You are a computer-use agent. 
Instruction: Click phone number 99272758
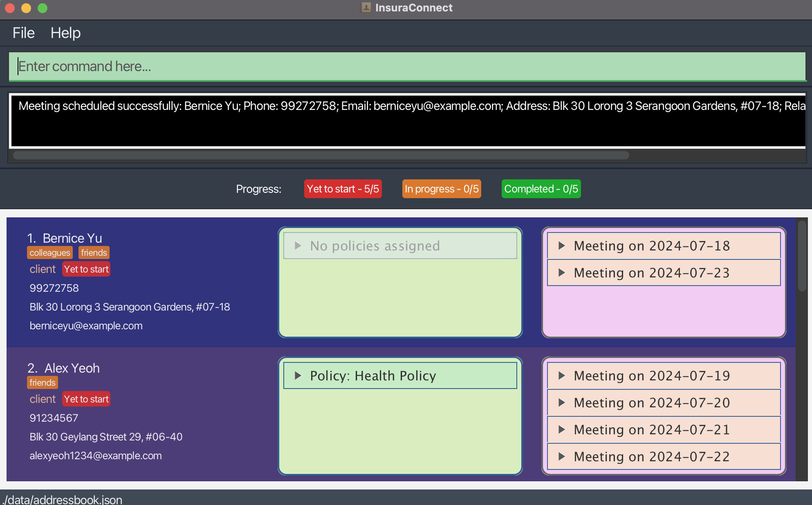click(54, 288)
